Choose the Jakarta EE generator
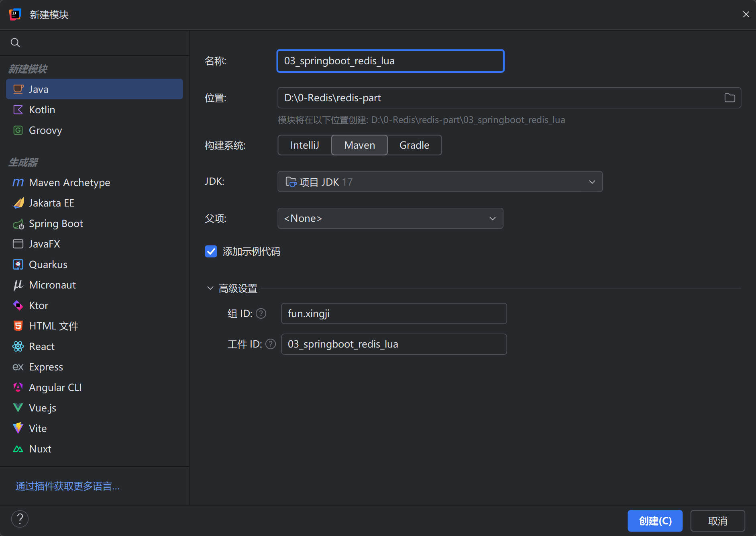 (x=95, y=203)
